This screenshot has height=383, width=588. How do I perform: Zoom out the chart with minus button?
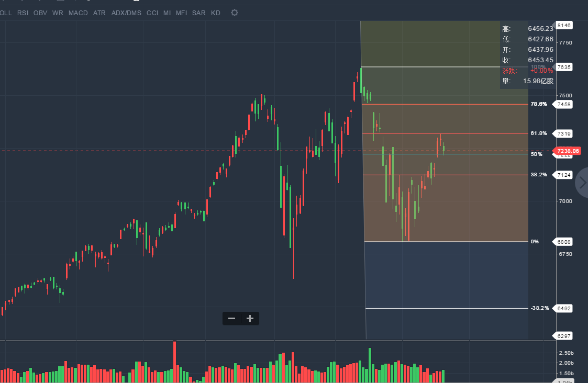[x=232, y=319]
